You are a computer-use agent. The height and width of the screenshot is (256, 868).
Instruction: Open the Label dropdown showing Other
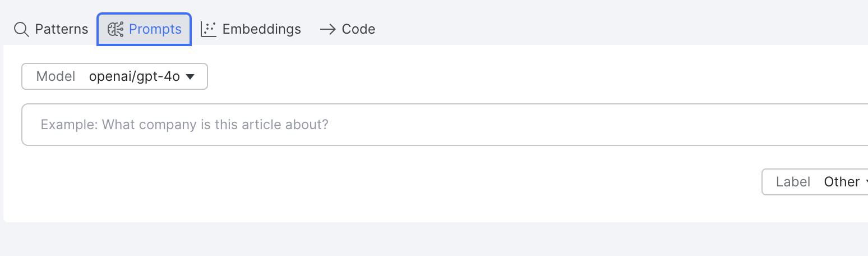pyautogui.click(x=815, y=182)
